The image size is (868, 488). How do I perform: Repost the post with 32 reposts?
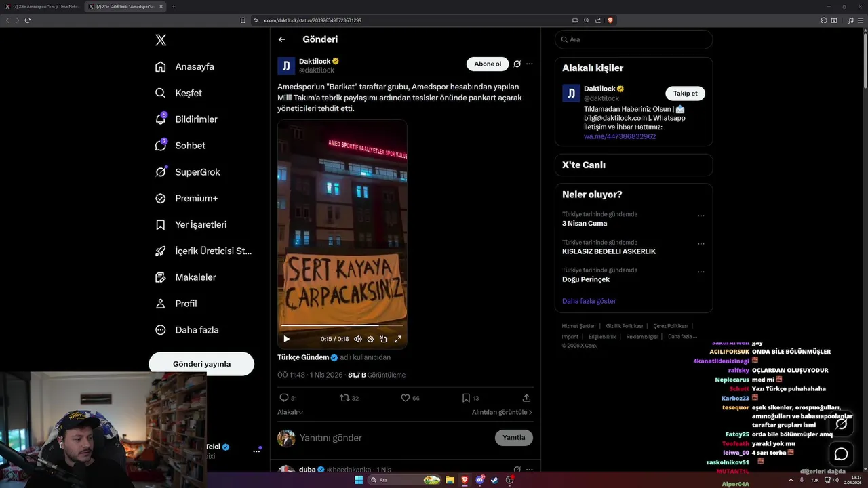pyautogui.click(x=349, y=398)
